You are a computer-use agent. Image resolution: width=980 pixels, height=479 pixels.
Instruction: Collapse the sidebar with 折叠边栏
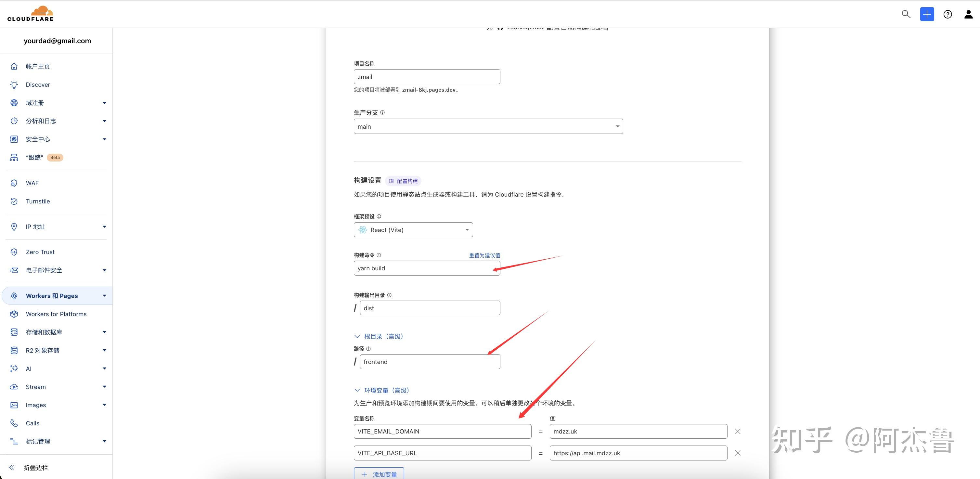pyautogui.click(x=35, y=468)
